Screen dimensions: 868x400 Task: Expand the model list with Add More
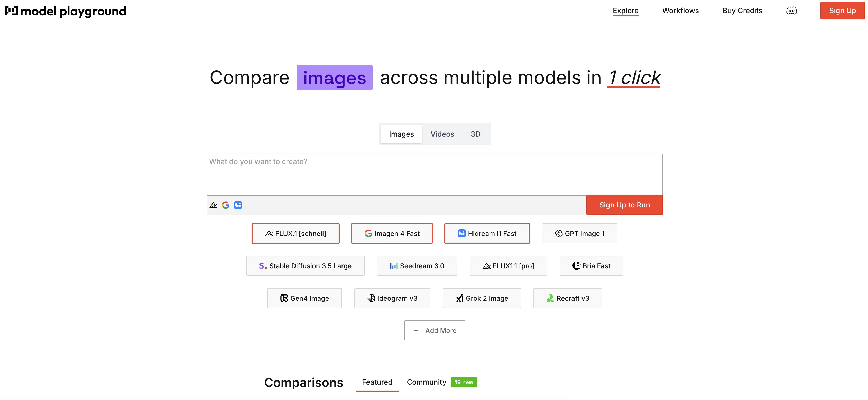pyautogui.click(x=435, y=330)
